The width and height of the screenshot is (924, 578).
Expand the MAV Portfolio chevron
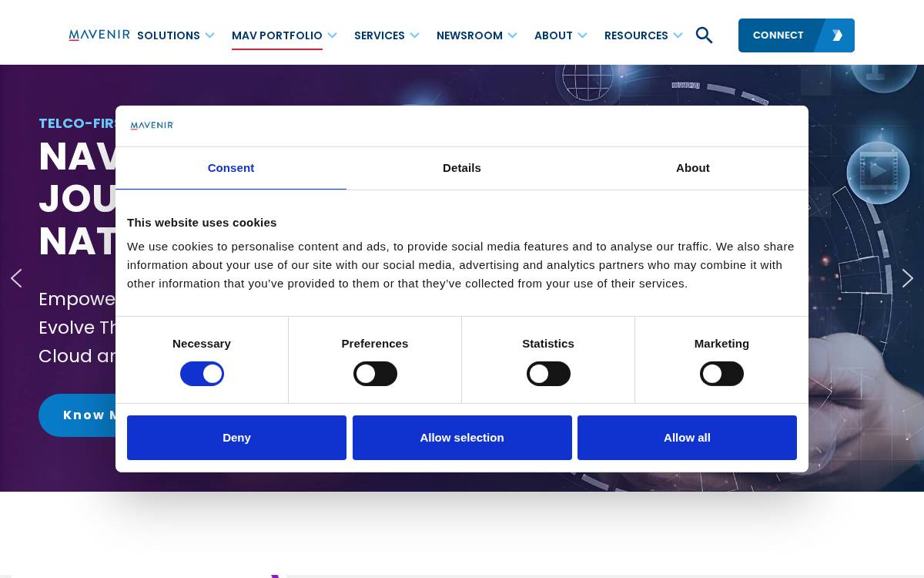(332, 35)
